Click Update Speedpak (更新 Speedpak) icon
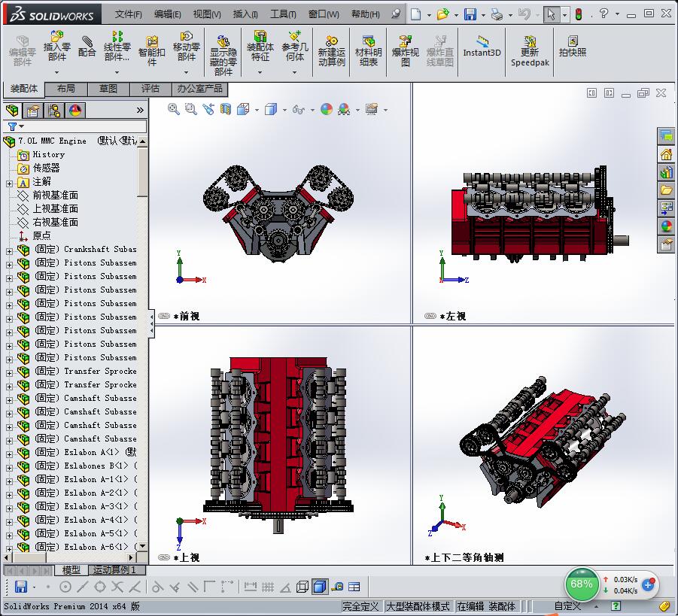The height and width of the screenshot is (616, 678). coord(530,41)
